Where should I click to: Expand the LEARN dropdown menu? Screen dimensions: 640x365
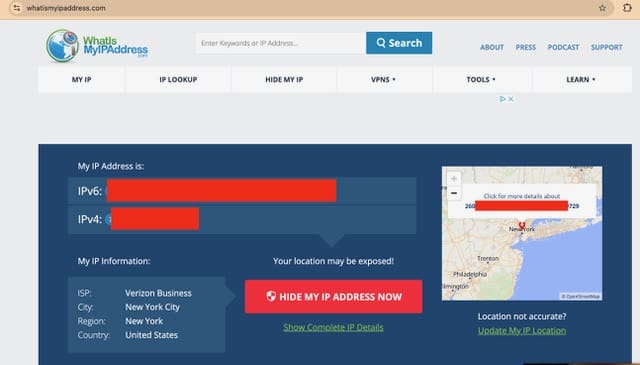581,80
